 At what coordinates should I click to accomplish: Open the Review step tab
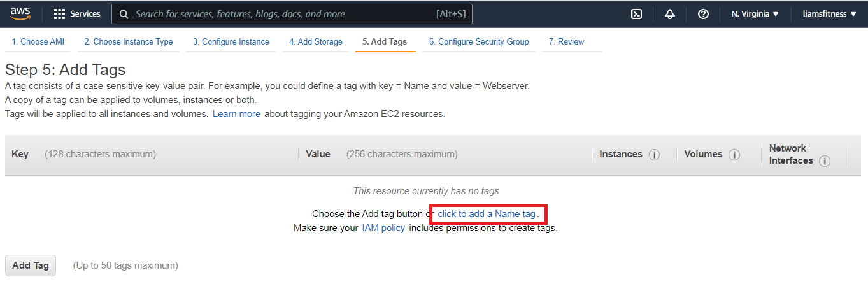pyautogui.click(x=566, y=42)
